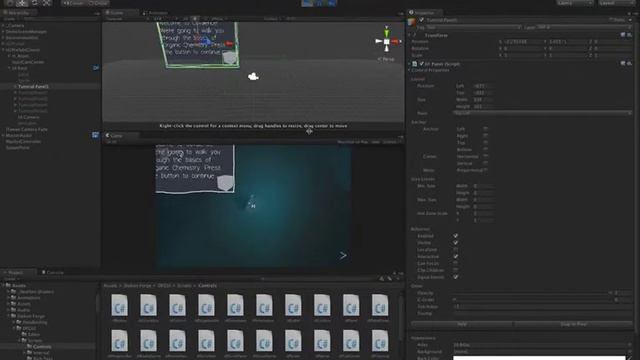Click the continue button on tutorial panel in Game view

(225, 183)
